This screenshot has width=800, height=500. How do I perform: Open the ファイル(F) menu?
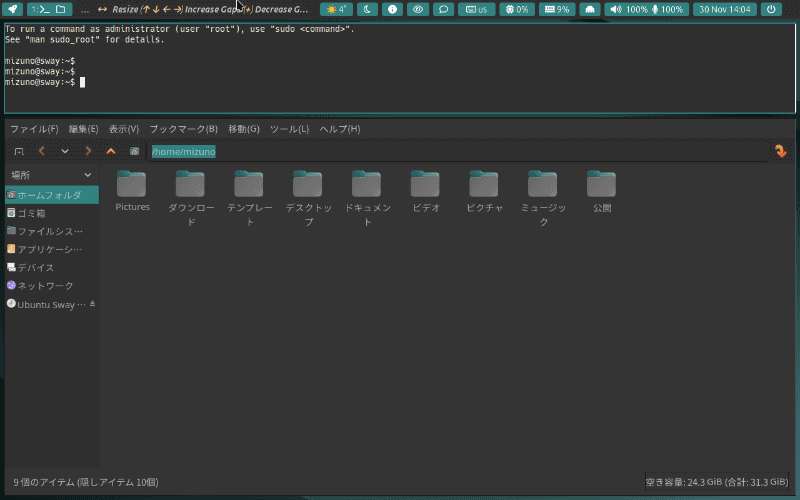pos(34,129)
